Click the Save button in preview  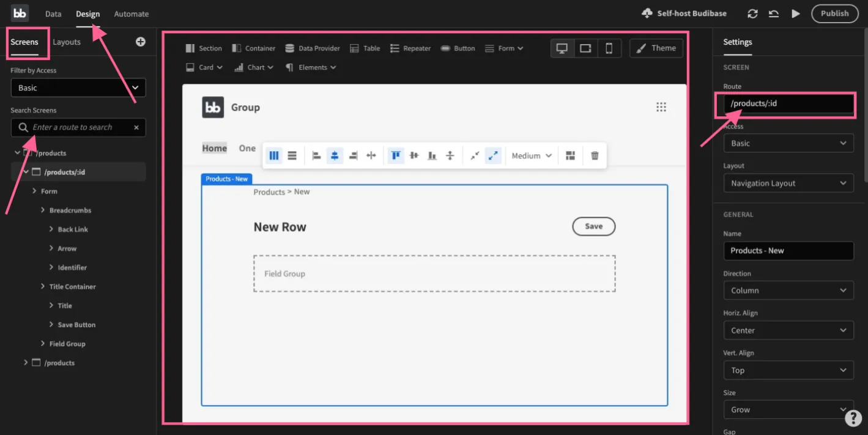click(x=593, y=226)
